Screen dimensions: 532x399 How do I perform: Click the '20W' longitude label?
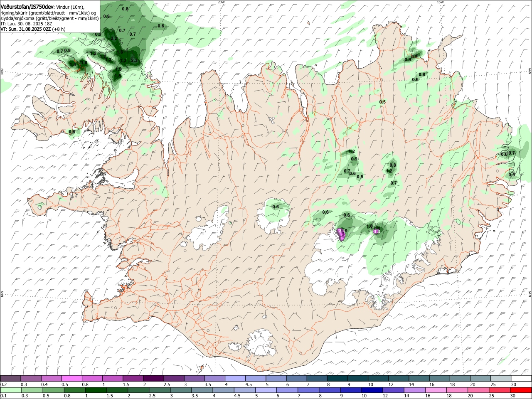click(221, 2)
